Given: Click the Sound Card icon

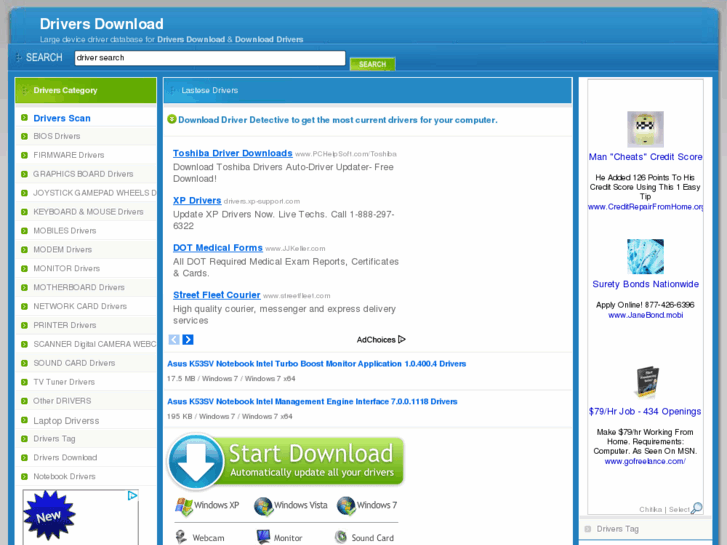Looking at the screenshot, I should point(341,537).
